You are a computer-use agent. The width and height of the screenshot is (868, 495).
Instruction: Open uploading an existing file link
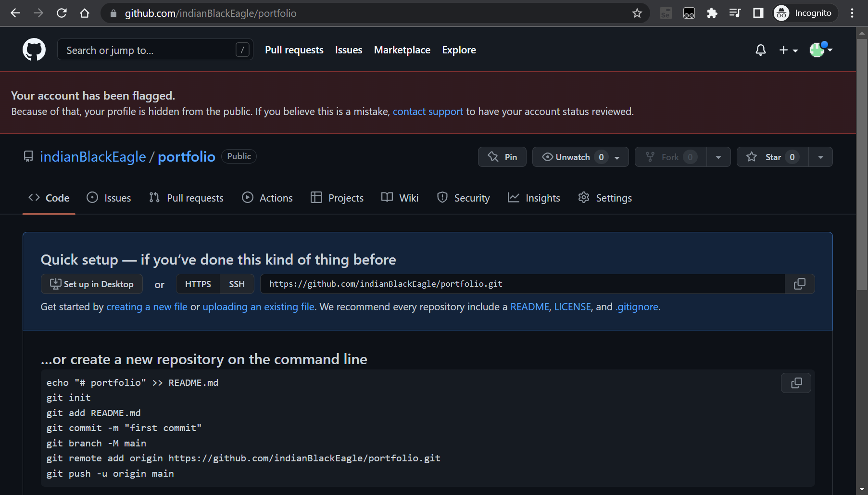pos(258,307)
